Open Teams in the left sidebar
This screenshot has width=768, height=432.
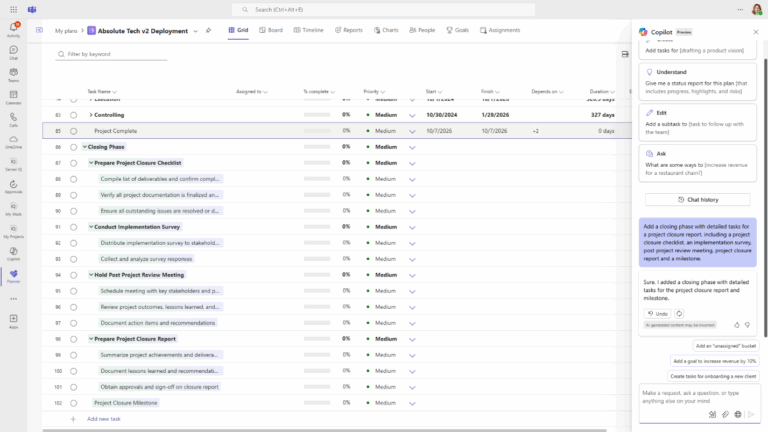click(13, 75)
